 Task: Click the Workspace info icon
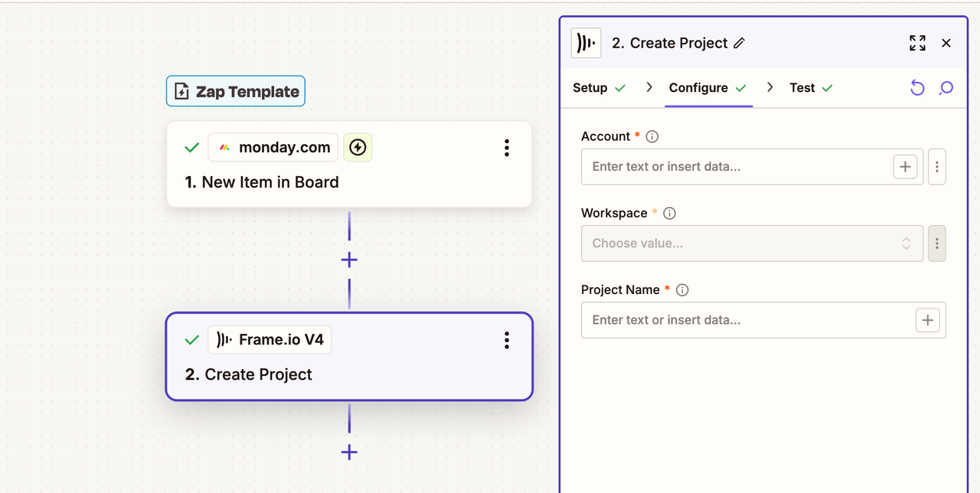669,214
